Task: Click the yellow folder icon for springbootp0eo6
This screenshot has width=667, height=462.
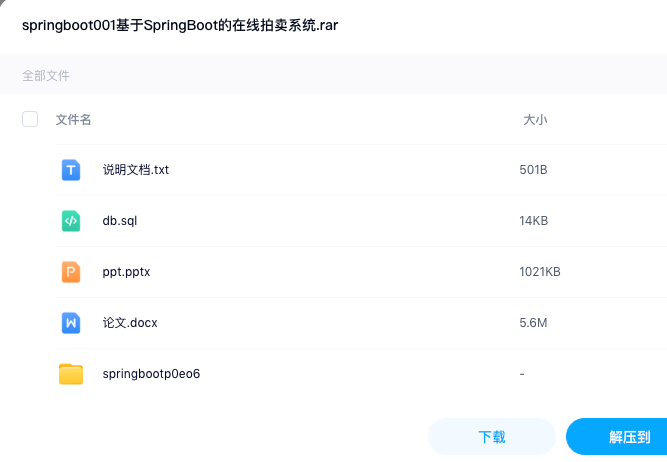Action: [x=71, y=374]
